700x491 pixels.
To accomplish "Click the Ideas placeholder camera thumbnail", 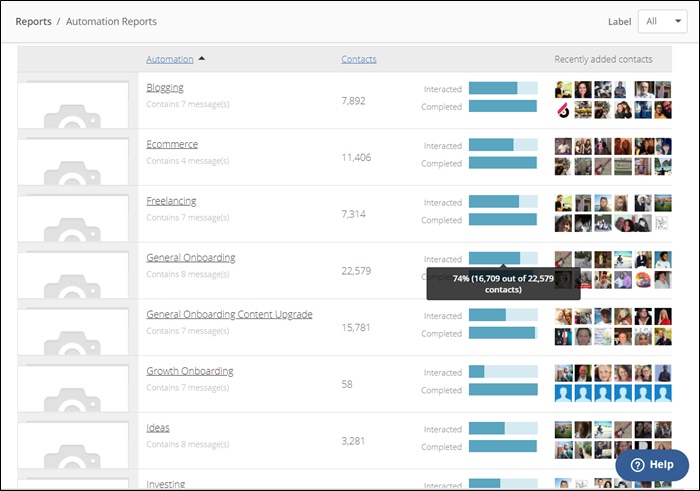I will click(x=73, y=445).
